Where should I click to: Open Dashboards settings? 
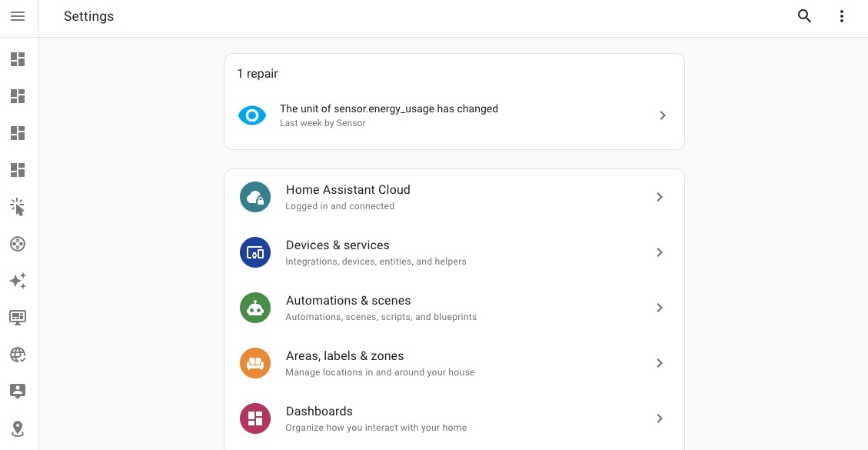click(x=454, y=418)
